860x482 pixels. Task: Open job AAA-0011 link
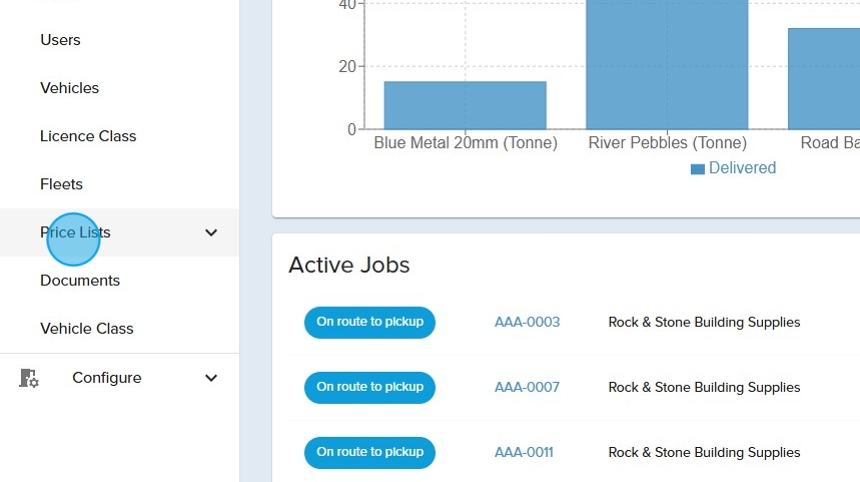click(524, 452)
